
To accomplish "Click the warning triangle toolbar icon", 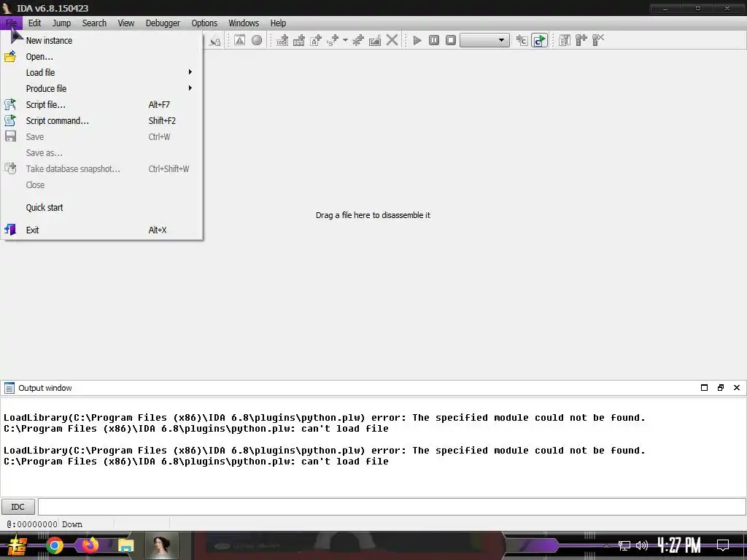I will point(239,41).
